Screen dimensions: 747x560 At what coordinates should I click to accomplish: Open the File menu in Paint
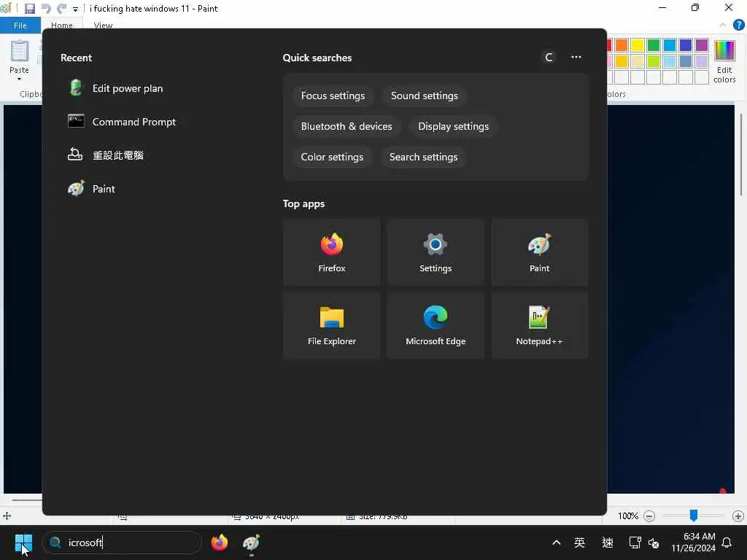tap(20, 26)
